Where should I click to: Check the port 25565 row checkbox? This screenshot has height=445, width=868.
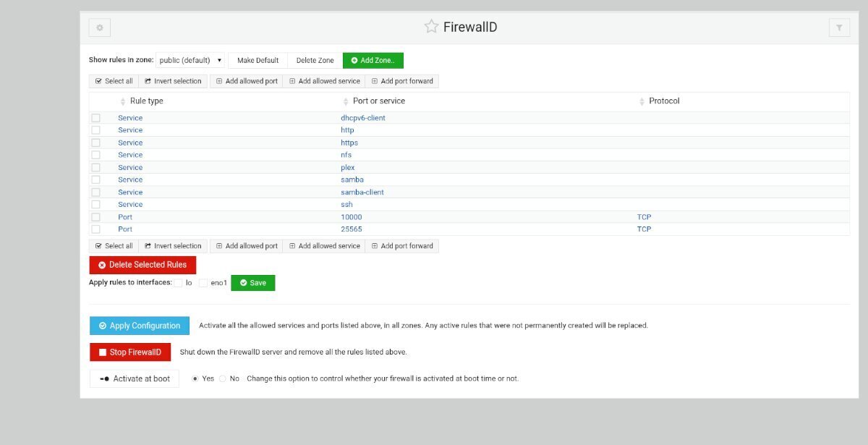point(95,229)
